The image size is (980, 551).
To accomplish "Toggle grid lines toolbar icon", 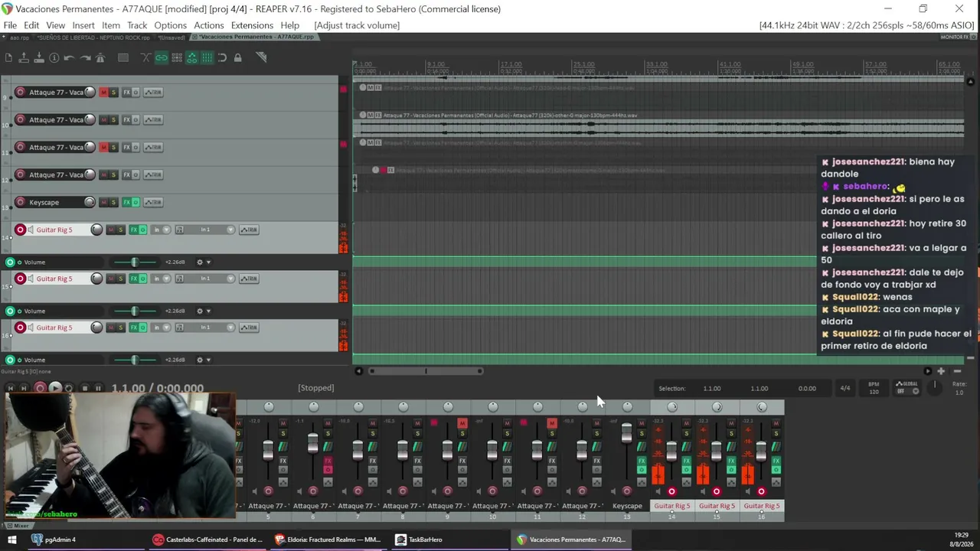I will [207, 57].
